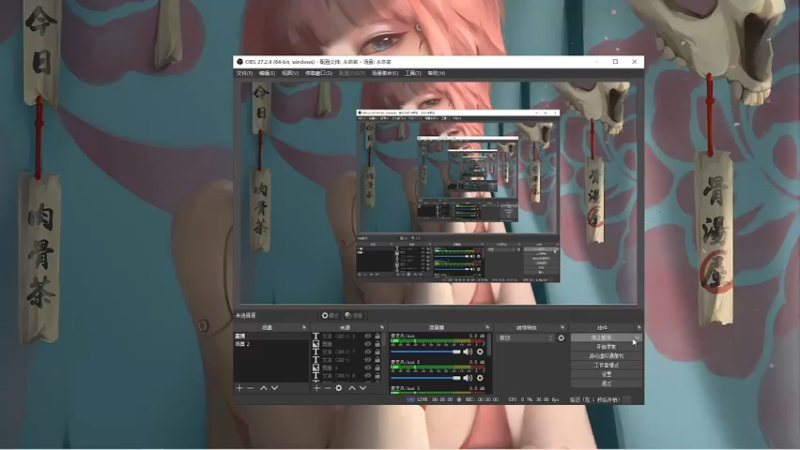Toggle lock on 文本 (GDI+) 7 source
800x450 pixels.
click(x=378, y=352)
